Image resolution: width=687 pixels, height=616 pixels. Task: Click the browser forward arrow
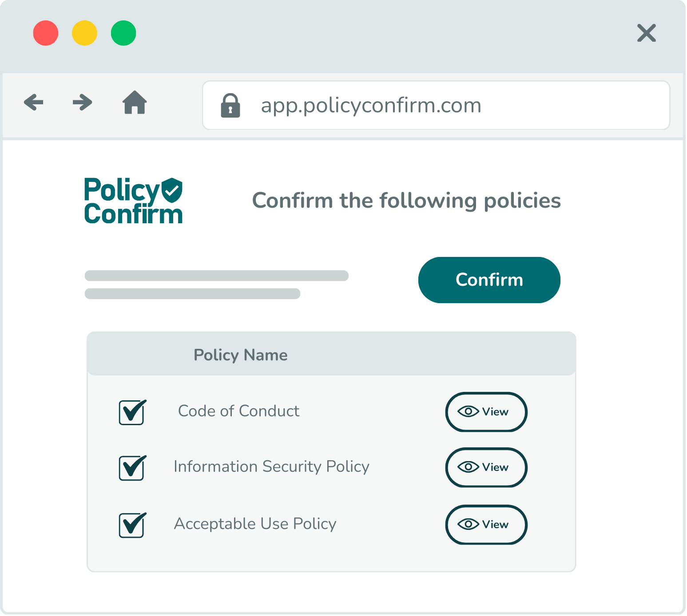[82, 103]
